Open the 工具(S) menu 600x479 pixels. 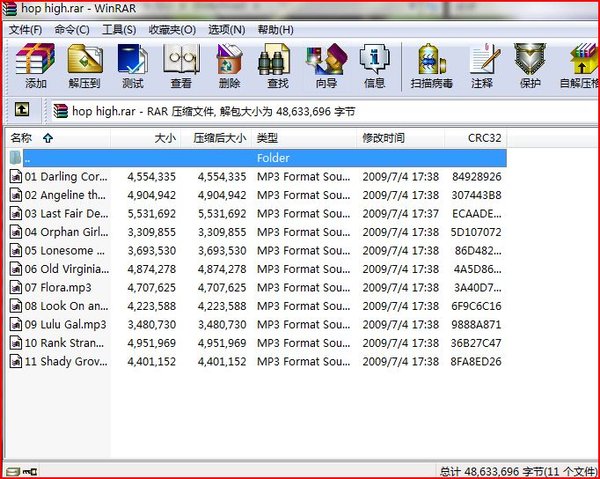(119, 29)
